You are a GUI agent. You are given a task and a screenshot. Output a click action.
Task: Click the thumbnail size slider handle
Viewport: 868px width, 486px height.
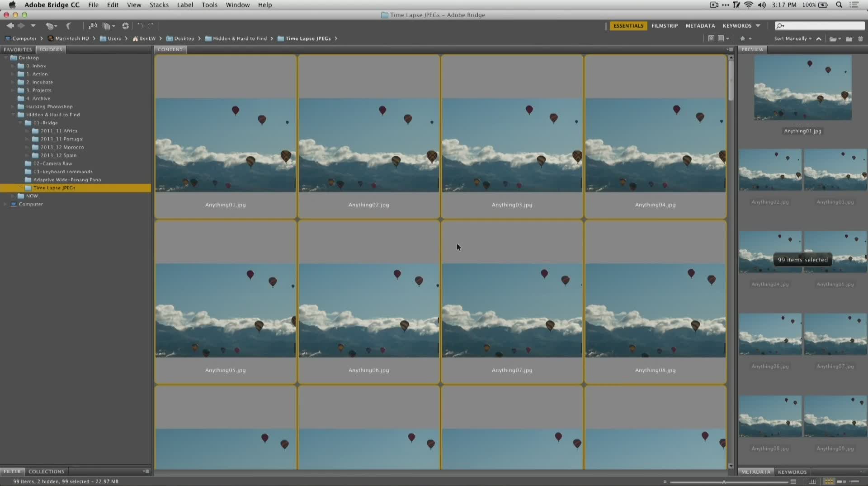point(724,481)
